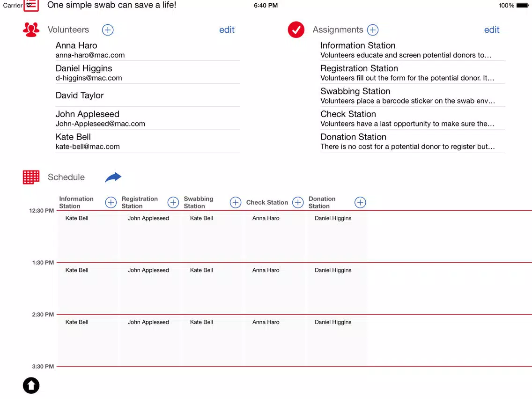Add volunteer to Information Station column
Screen dimensions: 532x399
pyautogui.click(x=111, y=202)
